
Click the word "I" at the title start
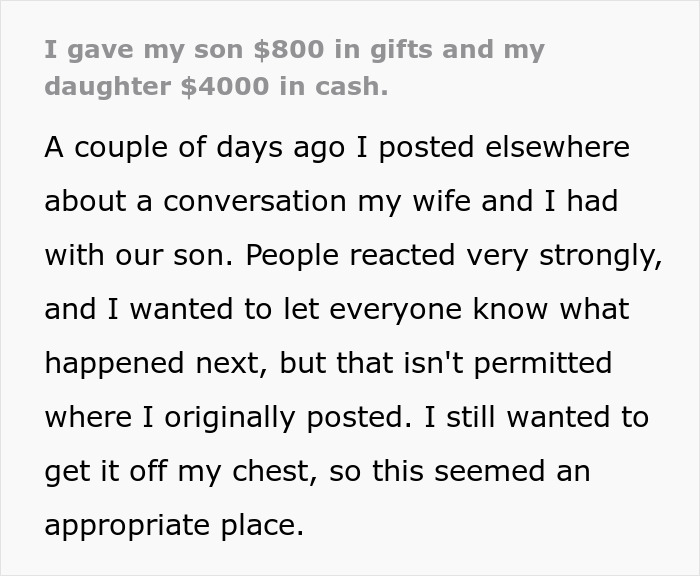coord(50,49)
